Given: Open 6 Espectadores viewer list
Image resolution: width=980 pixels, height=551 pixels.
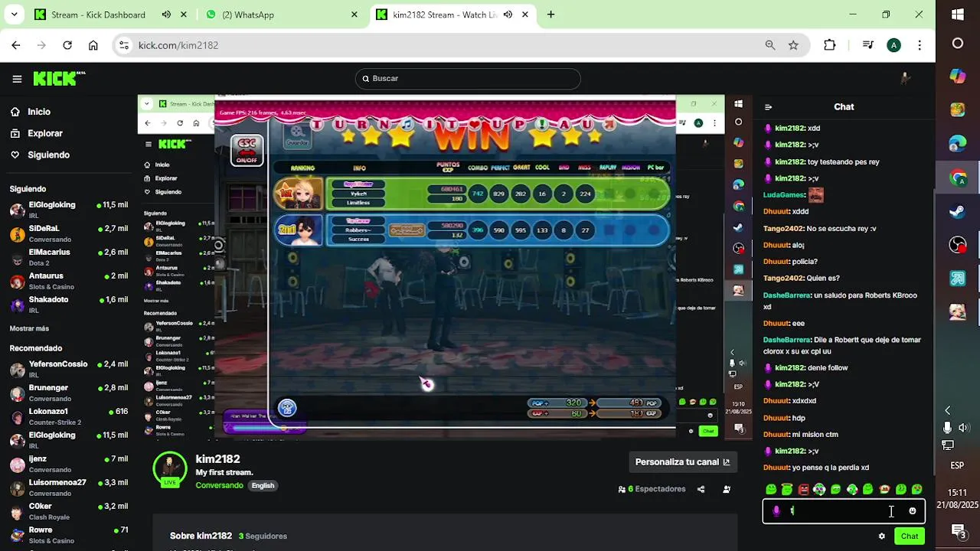Looking at the screenshot, I should 652,489.
